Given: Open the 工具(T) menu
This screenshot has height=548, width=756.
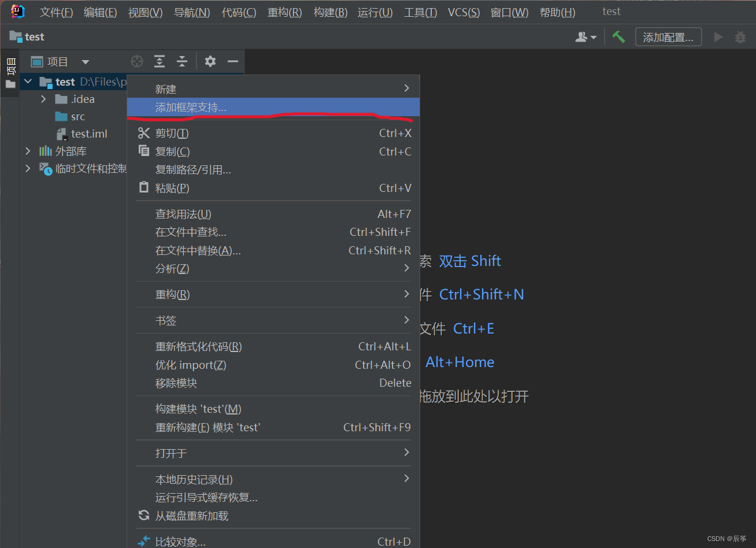Looking at the screenshot, I should (x=420, y=12).
